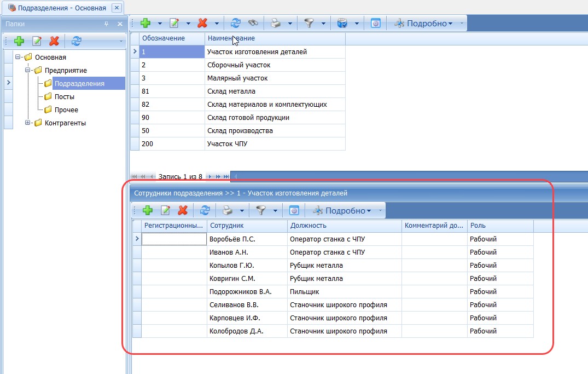Click the printer icon in the top toolbar
The width and height of the screenshot is (588, 374).
(x=276, y=24)
